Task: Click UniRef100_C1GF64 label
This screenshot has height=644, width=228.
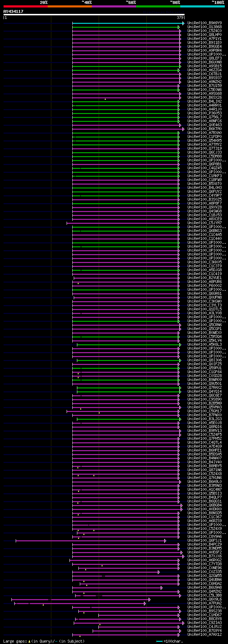Action: pyautogui.click(x=205, y=372)
